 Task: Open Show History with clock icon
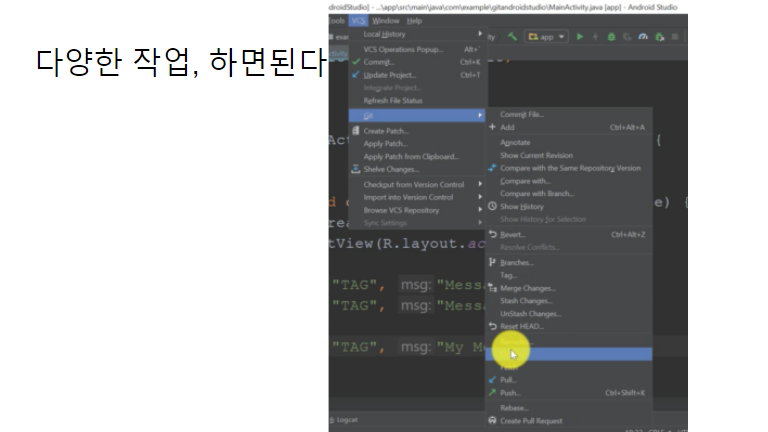(569, 206)
